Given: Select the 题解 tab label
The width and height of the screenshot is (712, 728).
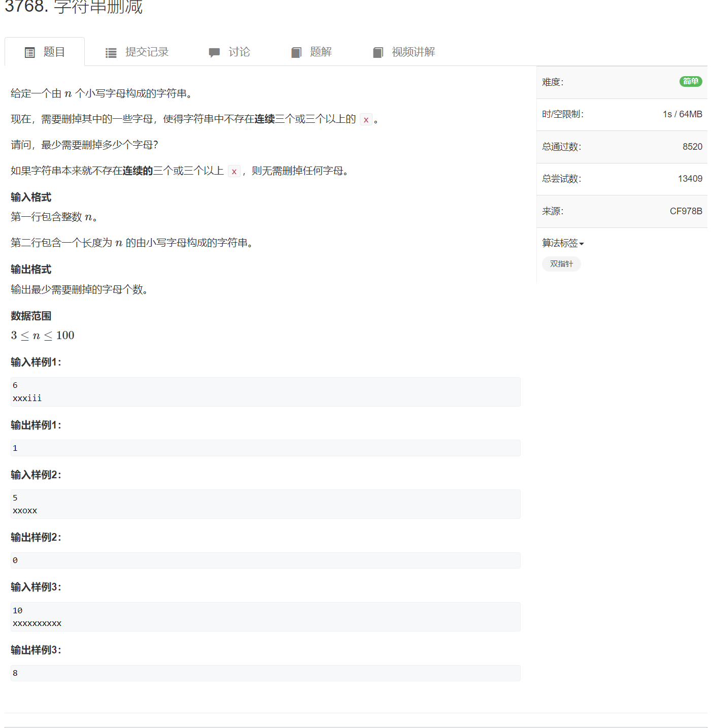Looking at the screenshot, I should pos(320,51).
